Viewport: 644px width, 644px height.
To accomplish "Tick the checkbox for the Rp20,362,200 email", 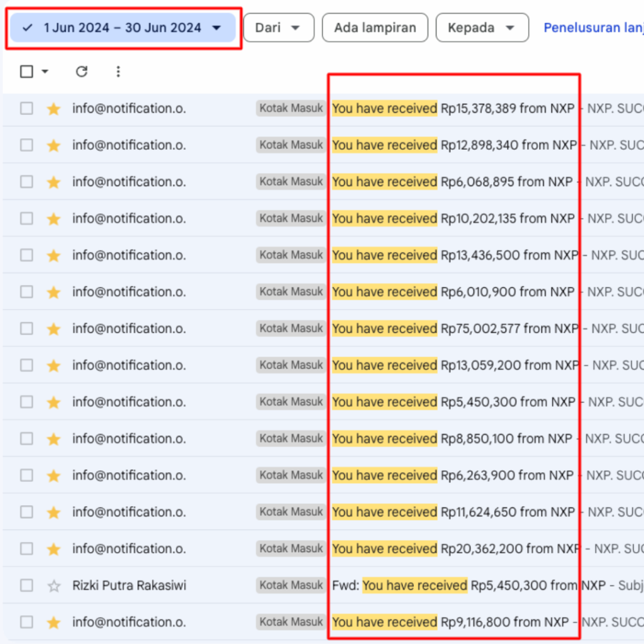I will tap(26, 548).
